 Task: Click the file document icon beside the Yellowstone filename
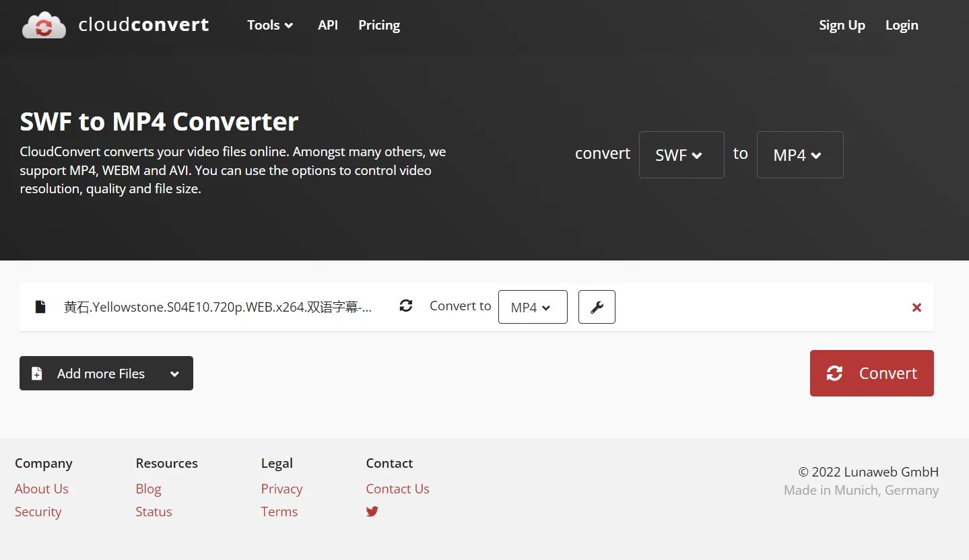click(x=40, y=307)
